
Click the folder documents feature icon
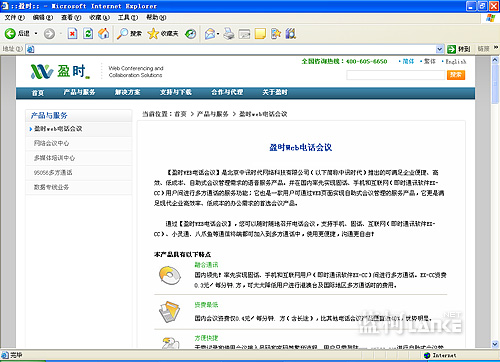coord(170,312)
